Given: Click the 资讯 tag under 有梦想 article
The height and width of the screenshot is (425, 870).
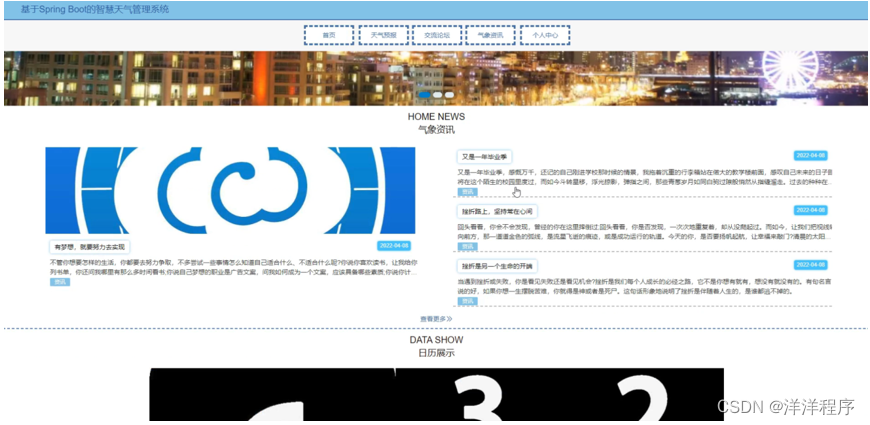Looking at the screenshot, I should [x=60, y=282].
